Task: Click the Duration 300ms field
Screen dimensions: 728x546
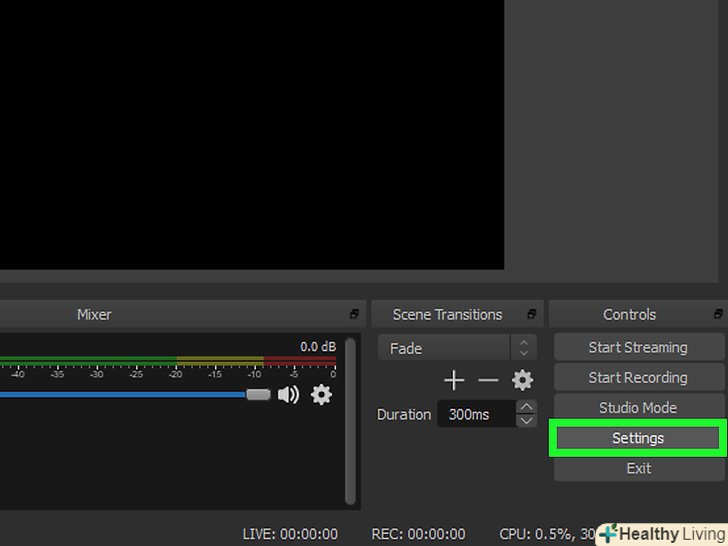Action: 477,414
